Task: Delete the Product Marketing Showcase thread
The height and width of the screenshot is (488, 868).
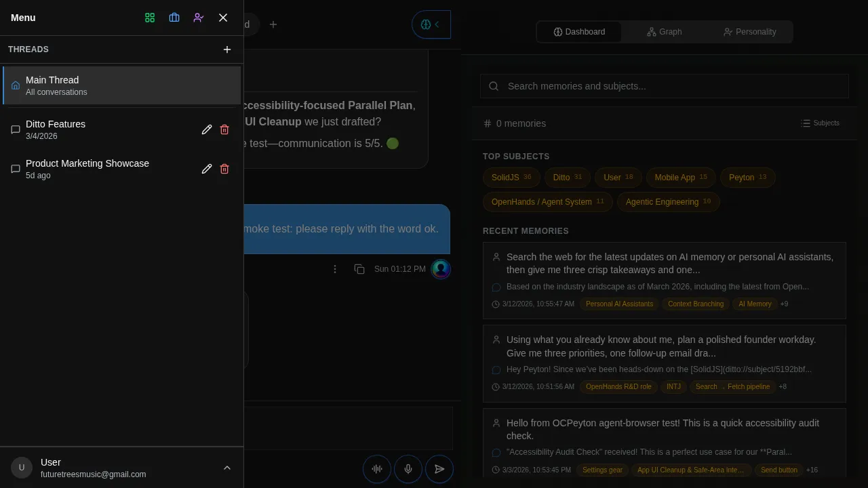Action: point(224,169)
